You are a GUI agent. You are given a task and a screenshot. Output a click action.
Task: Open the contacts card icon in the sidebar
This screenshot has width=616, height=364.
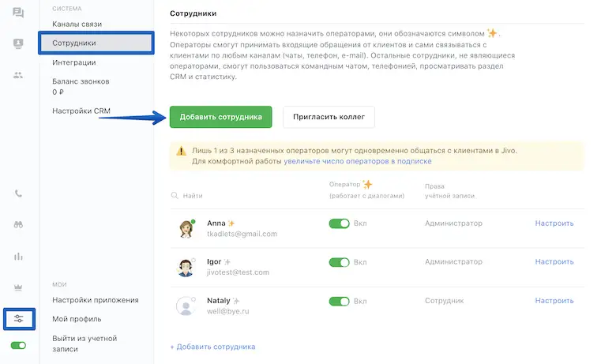point(18,44)
